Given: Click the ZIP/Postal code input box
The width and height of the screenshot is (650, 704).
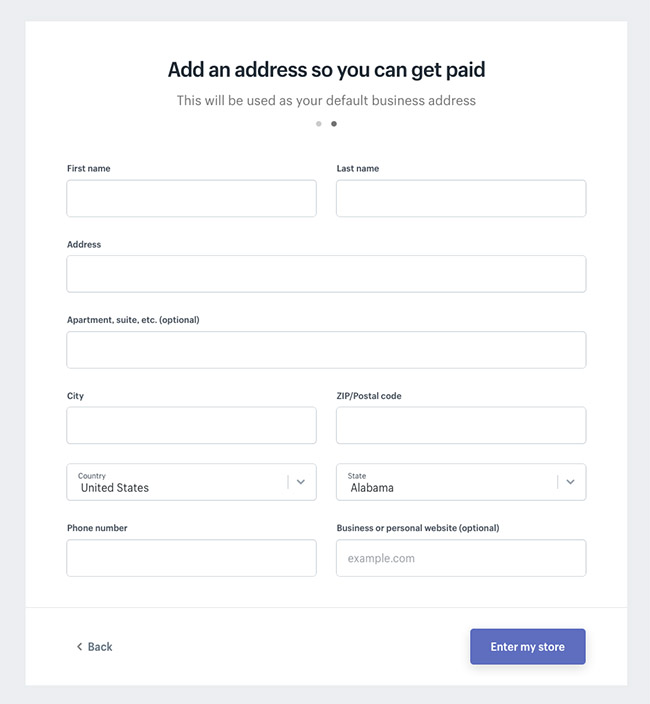Looking at the screenshot, I should coord(461,426).
